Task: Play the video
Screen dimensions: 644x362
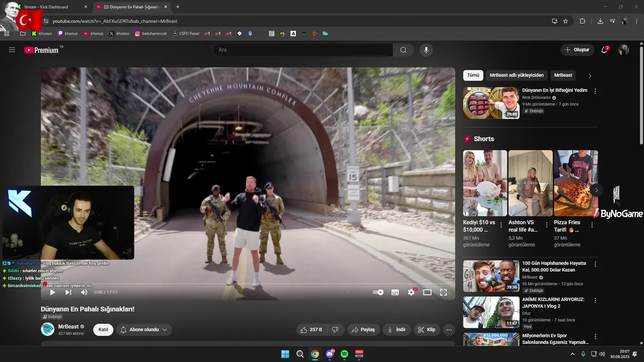Action: coord(52,292)
